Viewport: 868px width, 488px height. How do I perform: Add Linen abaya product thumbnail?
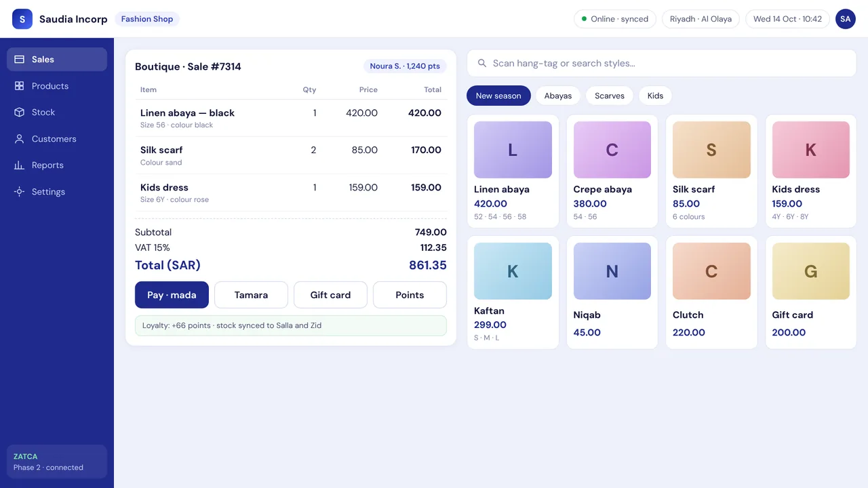(513, 150)
